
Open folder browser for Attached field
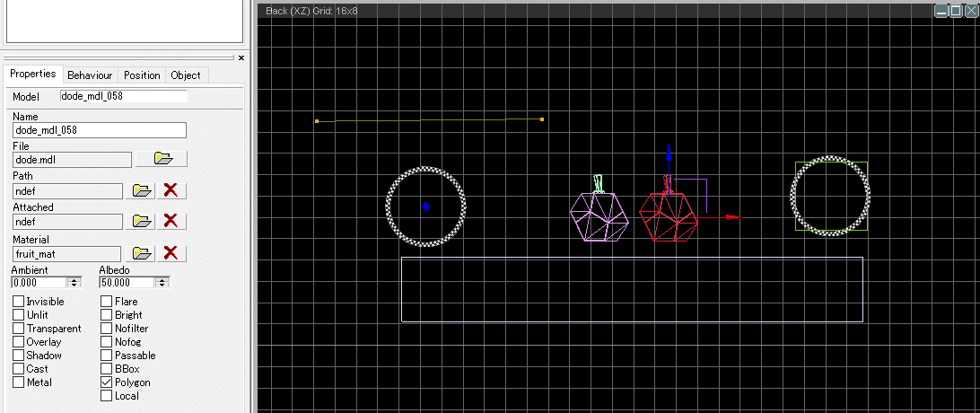point(140,221)
